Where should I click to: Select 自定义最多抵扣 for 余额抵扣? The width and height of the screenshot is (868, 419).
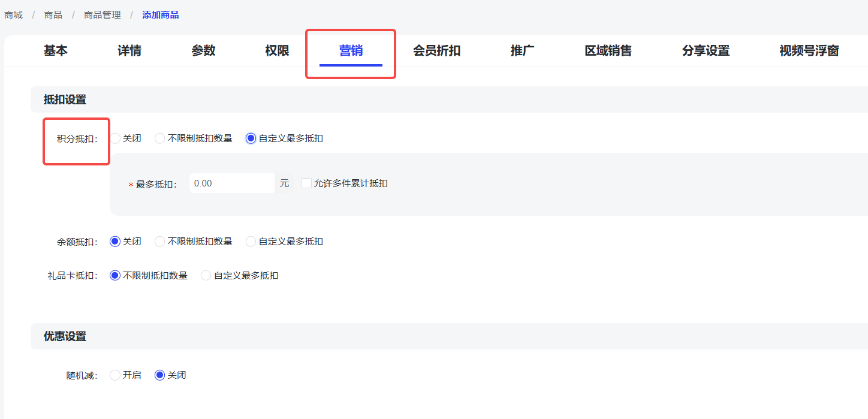[x=251, y=242]
